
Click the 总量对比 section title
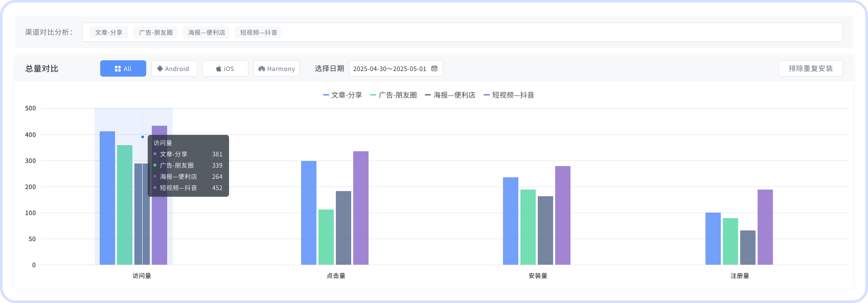pyautogui.click(x=42, y=68)
